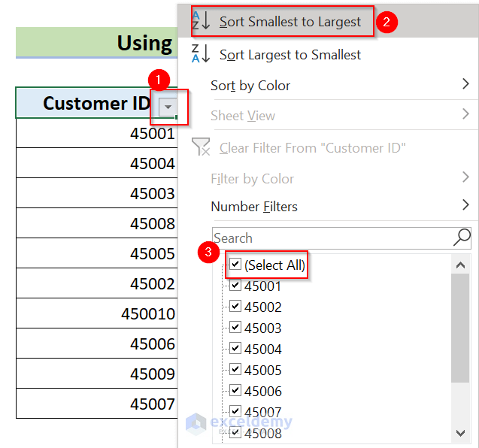Click in the filter Search box
The width and height of the screenshot is (479, 448).
point(331,238)
